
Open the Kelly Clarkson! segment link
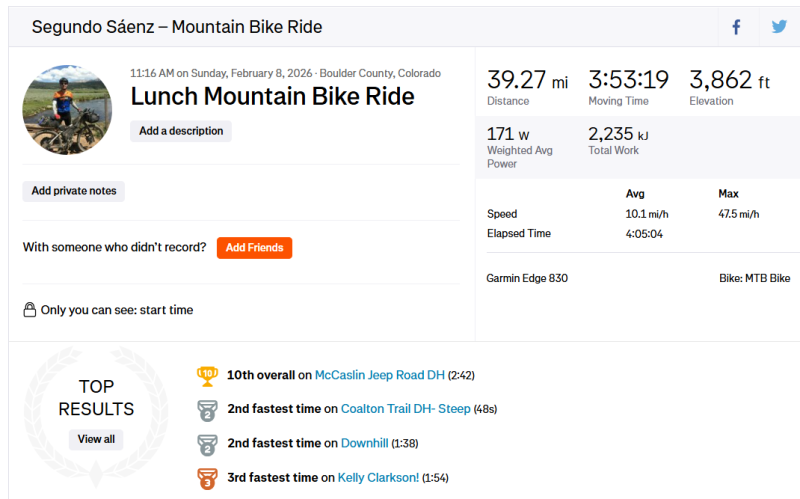click(x=378, y=478)
